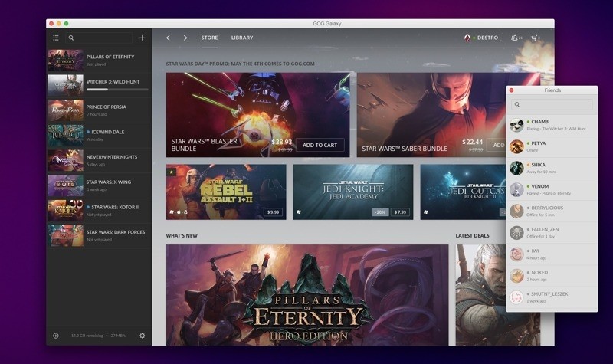Screen dimensions: 613x364
Task: Select Neverwinter Nights in sidebar
Action: coord(99,160)
